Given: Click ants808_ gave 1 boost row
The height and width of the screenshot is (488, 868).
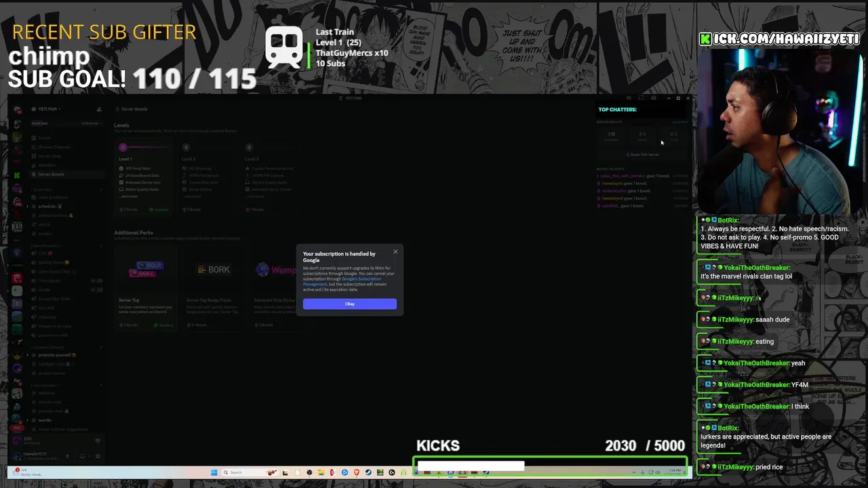Looking at the screenshot, I should click(x=642, y=205).
